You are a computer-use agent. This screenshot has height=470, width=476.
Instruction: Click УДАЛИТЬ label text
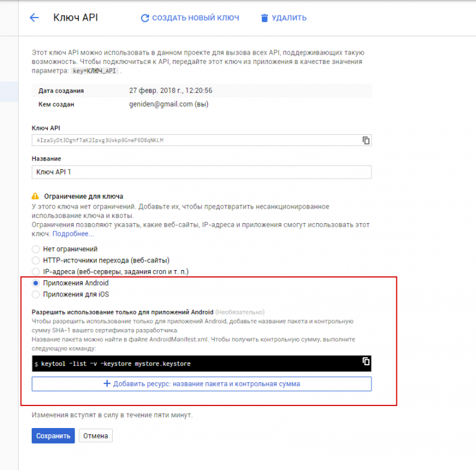pyautogui.click(x=289, y=18)
